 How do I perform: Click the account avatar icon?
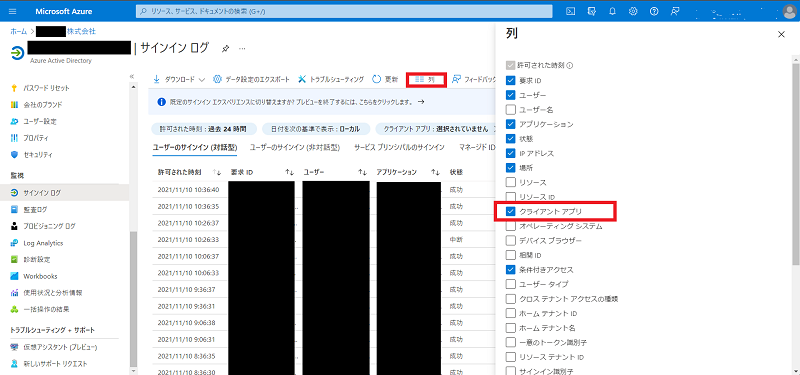click(789, 12)
